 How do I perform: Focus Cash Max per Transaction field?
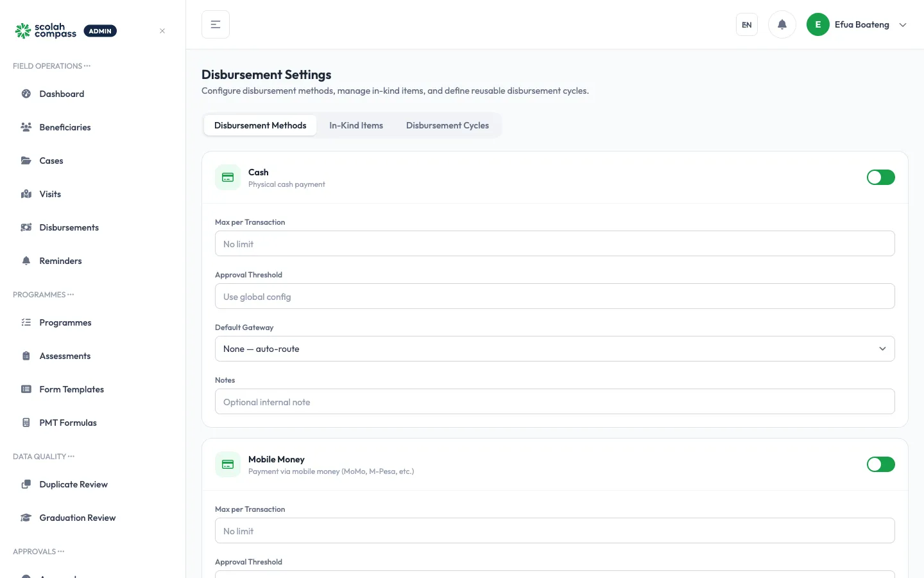tap(555, 243)
